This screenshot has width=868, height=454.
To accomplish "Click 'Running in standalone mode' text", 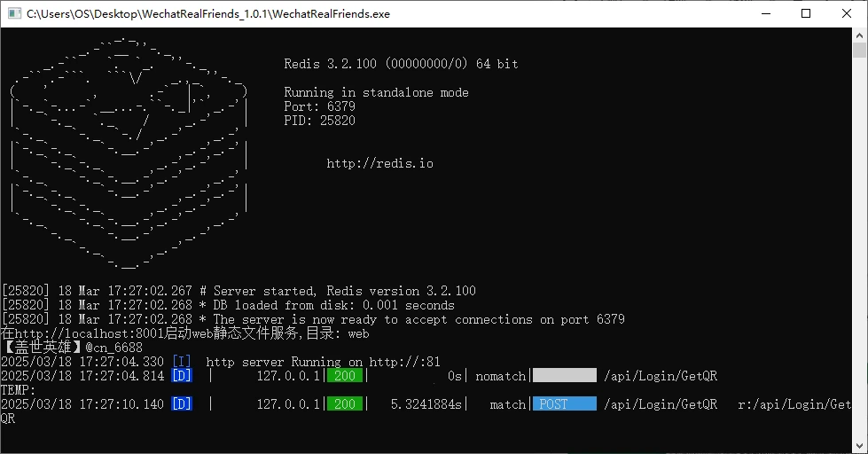I will 376,92.
